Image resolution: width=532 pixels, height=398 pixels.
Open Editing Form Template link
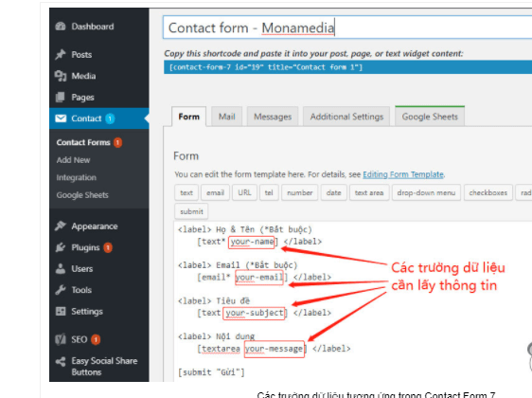403,174
